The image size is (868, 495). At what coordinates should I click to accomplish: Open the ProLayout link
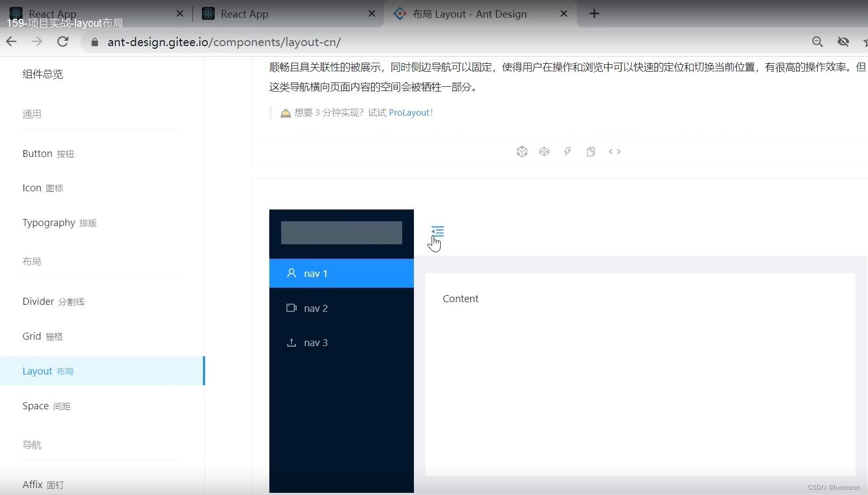(410, 112)
